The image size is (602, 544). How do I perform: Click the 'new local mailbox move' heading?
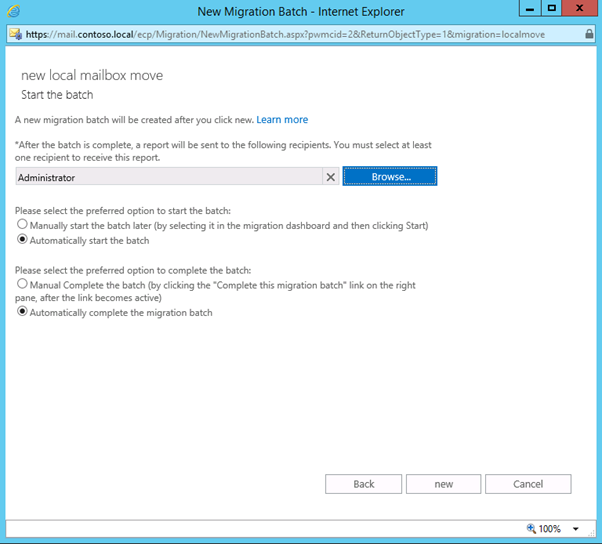[92, 75]
